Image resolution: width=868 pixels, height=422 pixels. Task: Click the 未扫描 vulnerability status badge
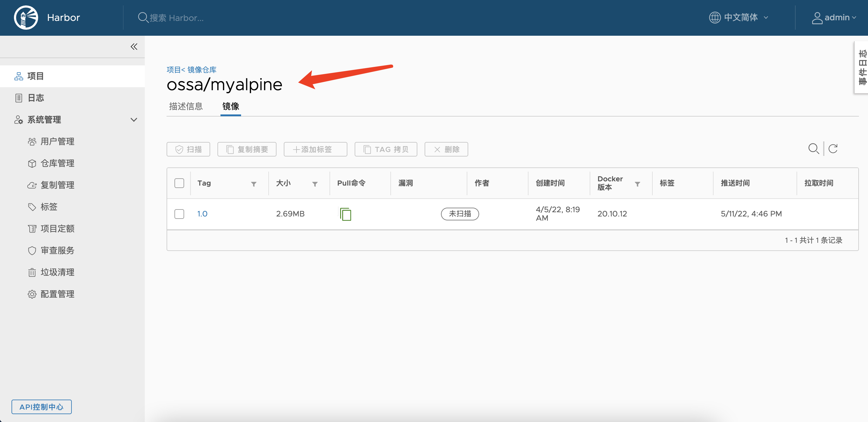(460, 214)
